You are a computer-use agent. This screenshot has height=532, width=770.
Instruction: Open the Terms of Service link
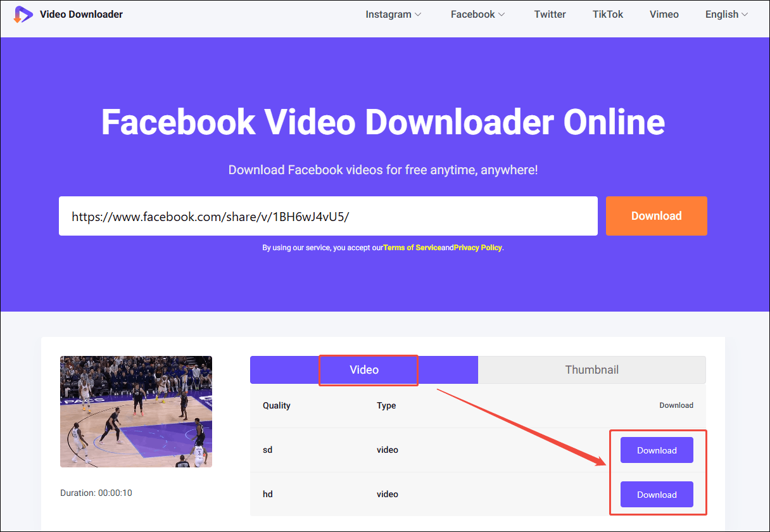tap(412, 248)
